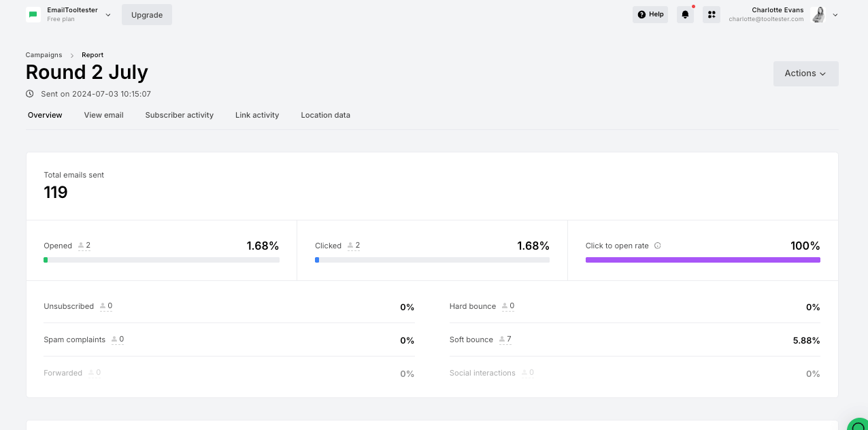The width and height of the screenshot is (868, 430).
Task: Expand the user profile chevron
Action: tap(835, 15)
